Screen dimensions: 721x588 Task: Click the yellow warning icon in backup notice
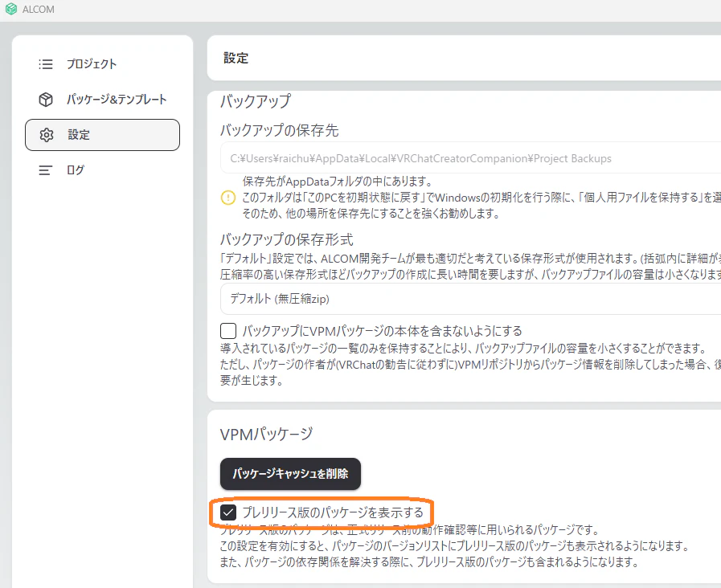tap(228, 198)
